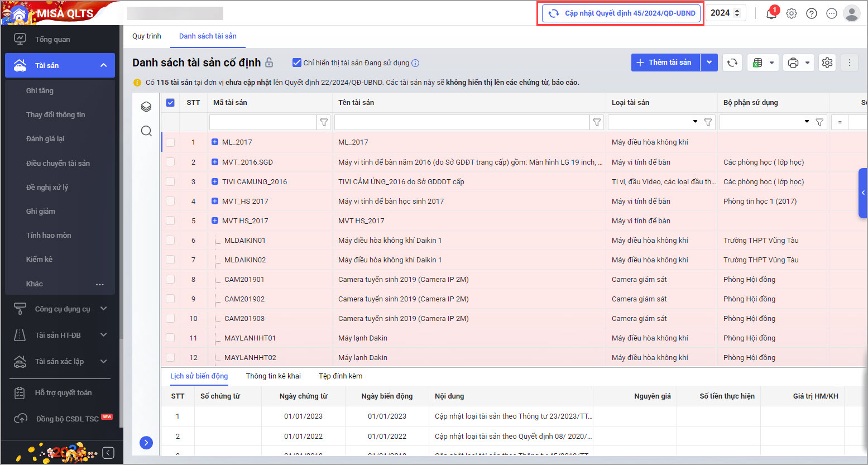Image resolution: width=868 pixels, height=465 pixels.
Task: Click the refresh asset list icon
Action: (732, 63)
